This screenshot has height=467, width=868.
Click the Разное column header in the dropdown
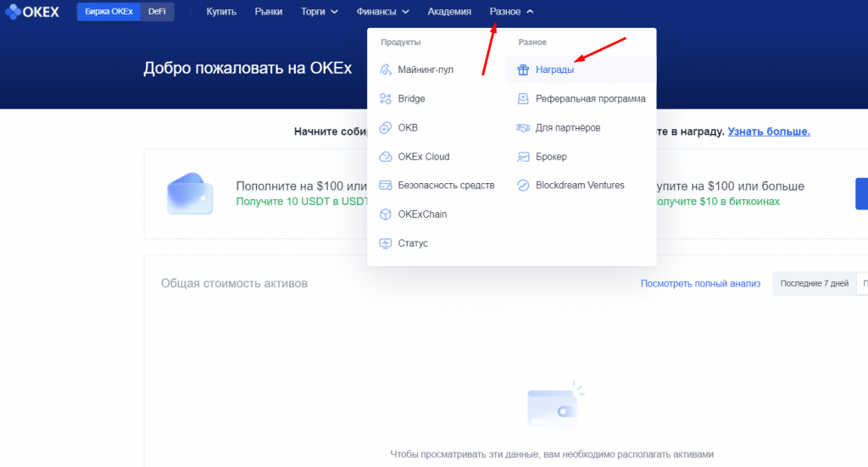click(532, 42)
